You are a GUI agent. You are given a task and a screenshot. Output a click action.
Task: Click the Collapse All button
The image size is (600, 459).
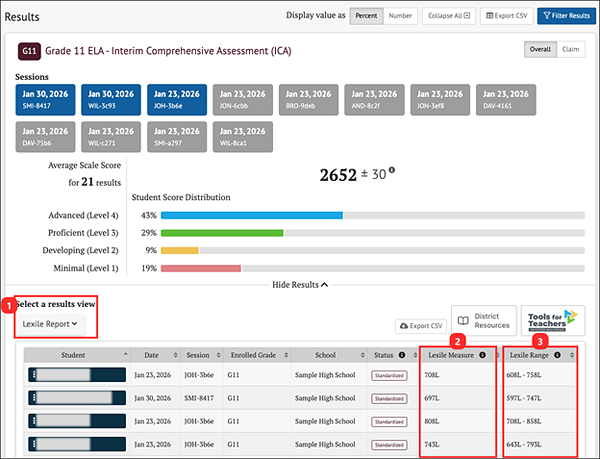(x=449, y=16)
